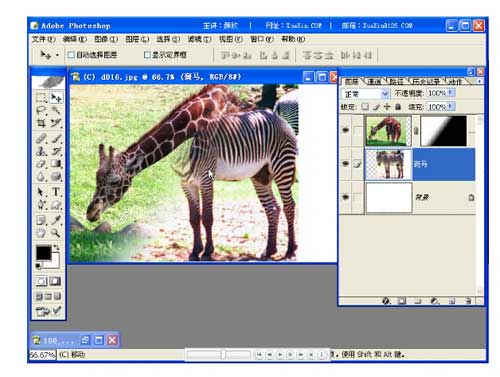Open the 不透明度 opacity slider arrow
Viewport: 500px width, 377px height.
(451, 92)
